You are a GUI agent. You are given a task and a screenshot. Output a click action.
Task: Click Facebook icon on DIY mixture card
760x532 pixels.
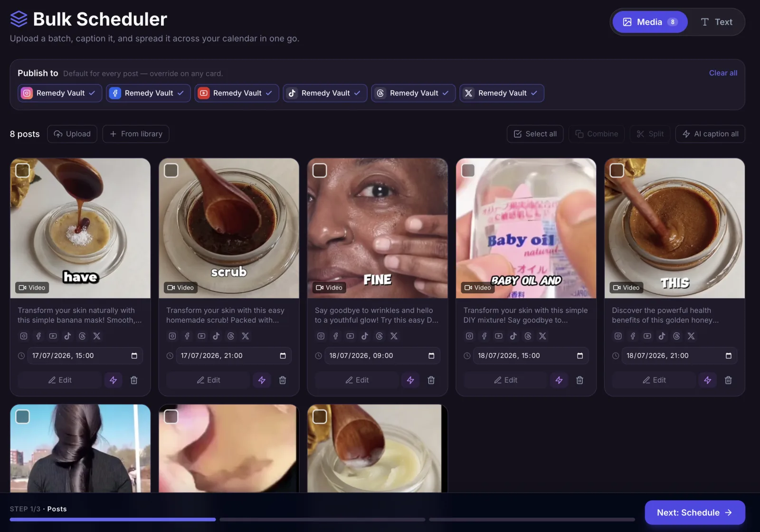[484, 336]
